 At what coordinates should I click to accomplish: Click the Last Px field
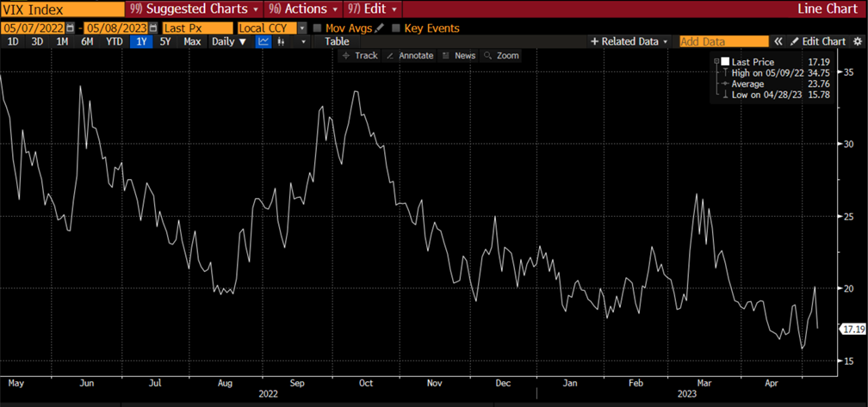pyautogui.click(x=198, y=28)
